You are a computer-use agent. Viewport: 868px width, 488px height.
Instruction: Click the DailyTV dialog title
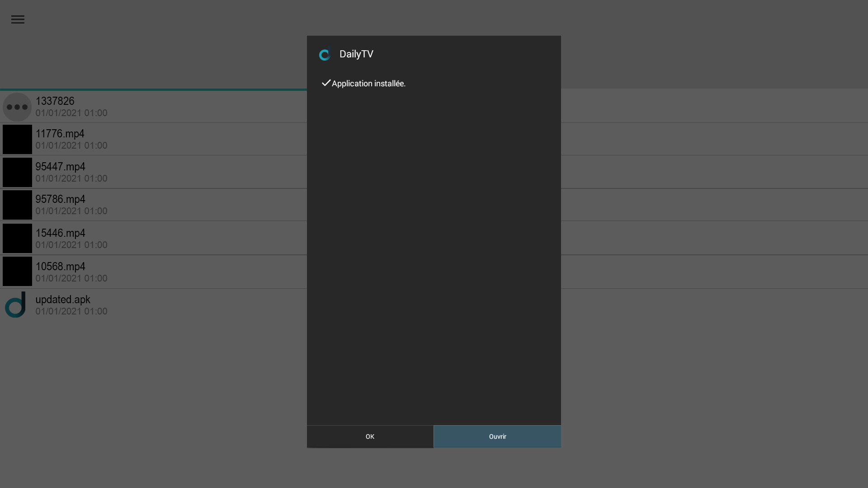(x=356, y=54)
